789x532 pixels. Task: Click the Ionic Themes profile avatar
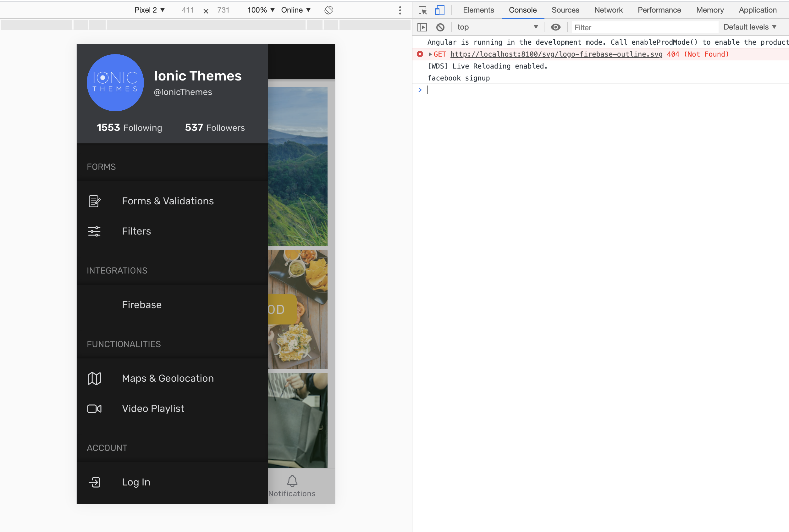(x=115, y=83)
